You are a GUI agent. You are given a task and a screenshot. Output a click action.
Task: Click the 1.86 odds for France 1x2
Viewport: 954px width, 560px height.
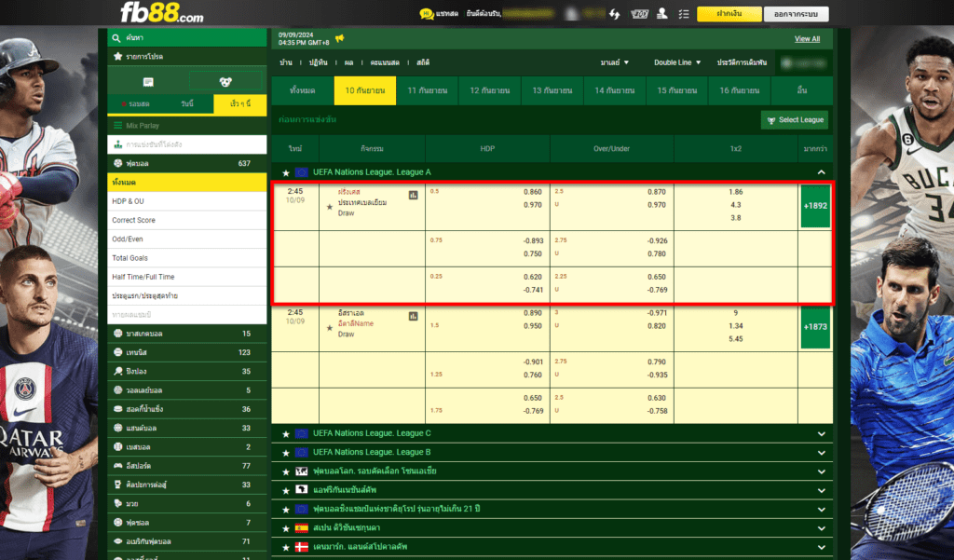[736, 192]
